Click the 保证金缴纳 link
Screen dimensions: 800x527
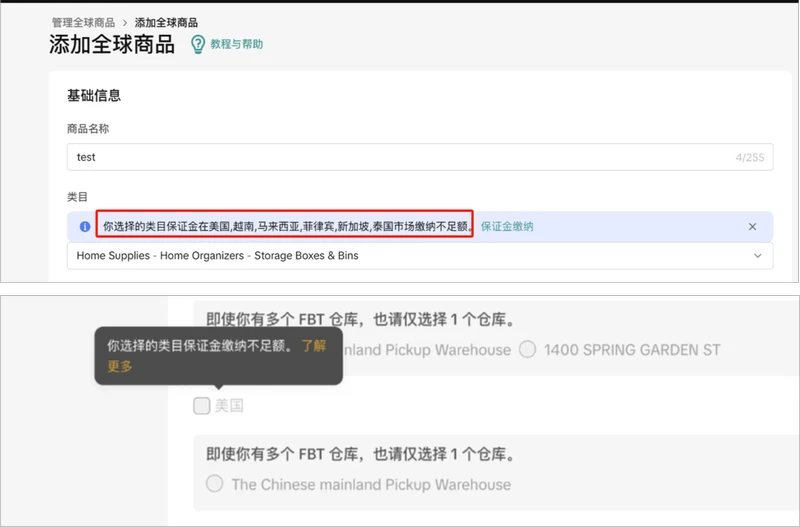[x=507, y=227]
